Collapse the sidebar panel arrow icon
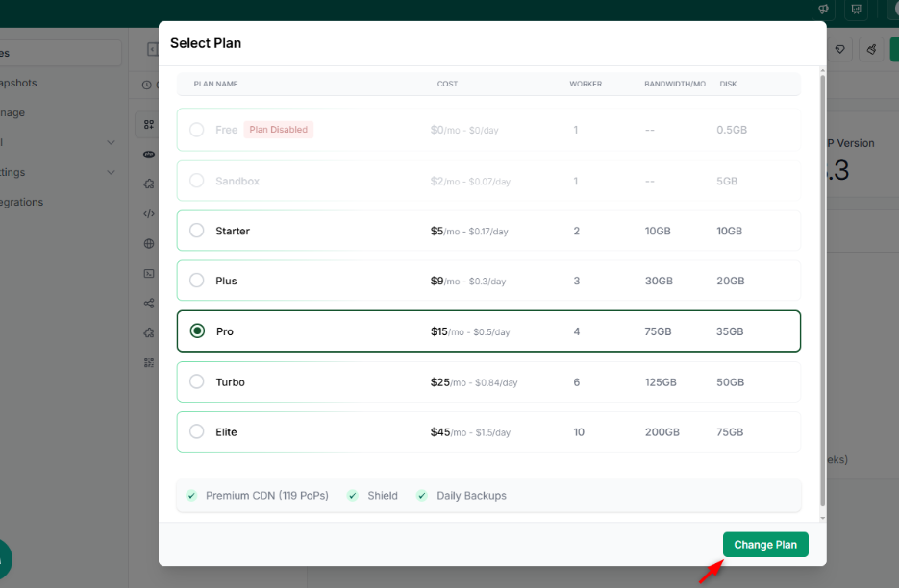899x588 pixels. coord(153,49)
